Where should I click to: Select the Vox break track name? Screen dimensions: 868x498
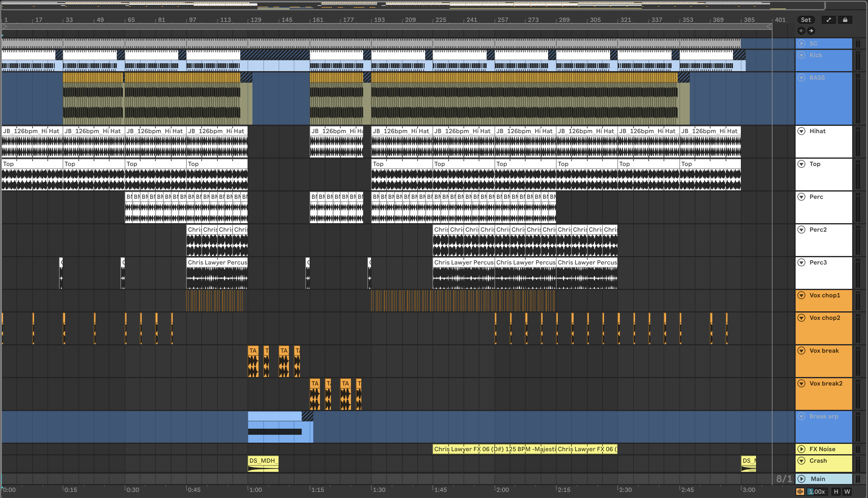point(824,351)
